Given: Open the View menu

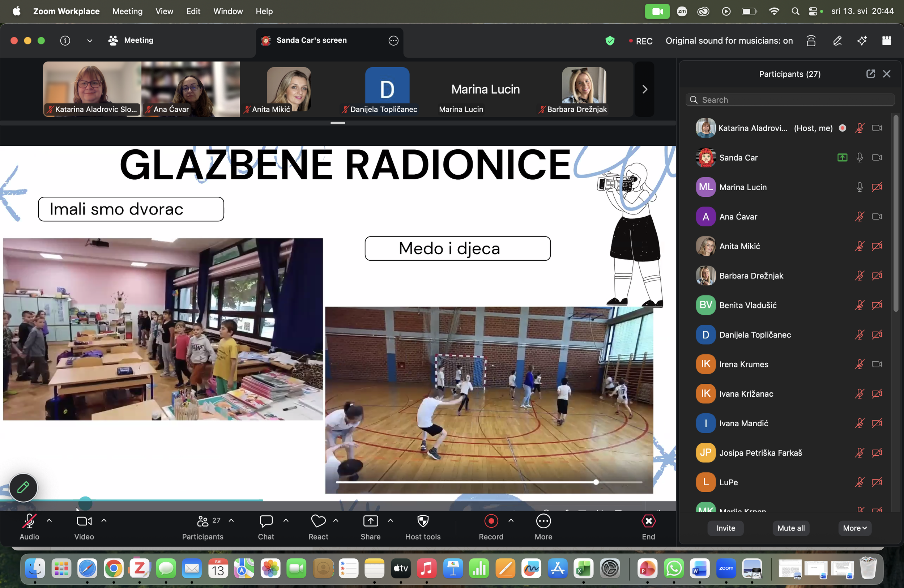Looking at the screenshot, I should tap(164, 12).
